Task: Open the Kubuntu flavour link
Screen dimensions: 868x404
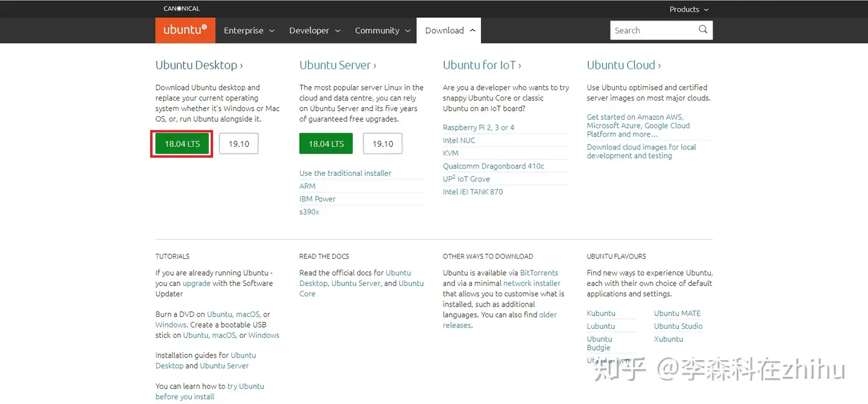Action: (602, 314)
